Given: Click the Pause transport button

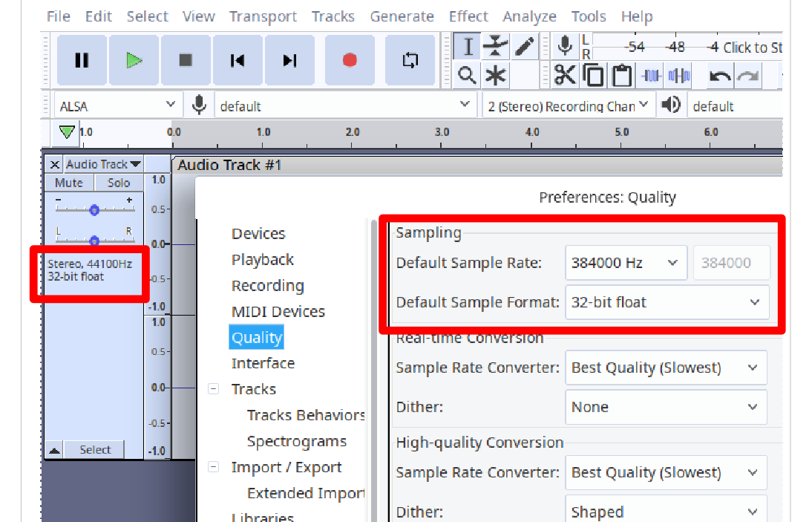Looking at the screenshot, I should tap(82, 60).
